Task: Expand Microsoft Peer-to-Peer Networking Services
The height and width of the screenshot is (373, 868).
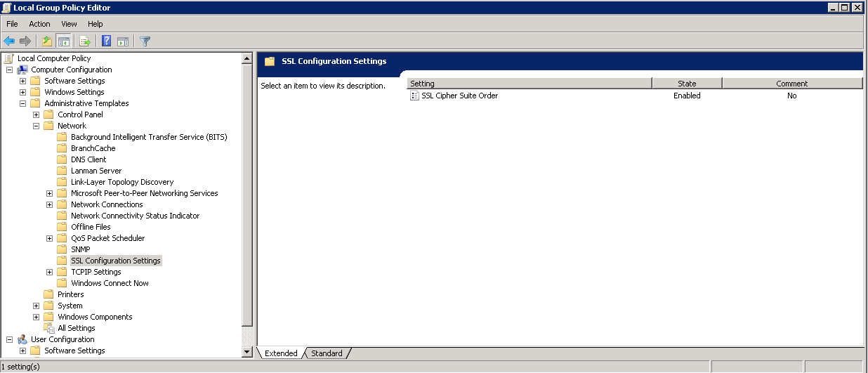Action: [x=49, y=193]
